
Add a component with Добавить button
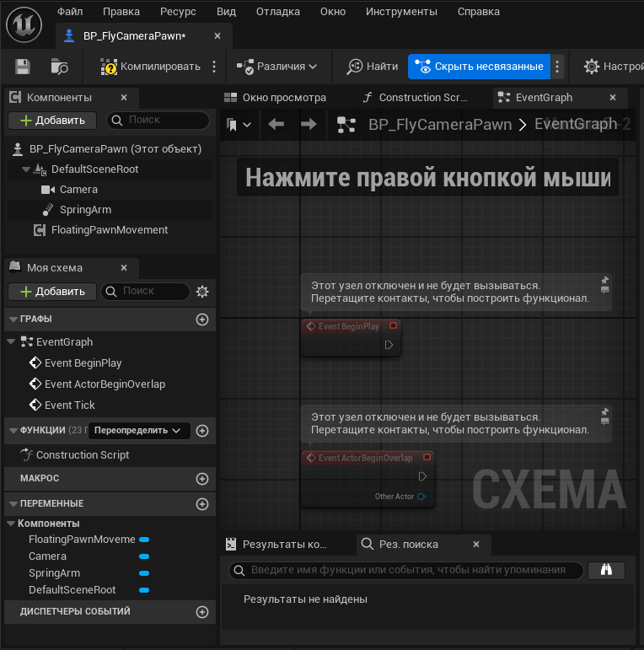[x=52, y=121]
